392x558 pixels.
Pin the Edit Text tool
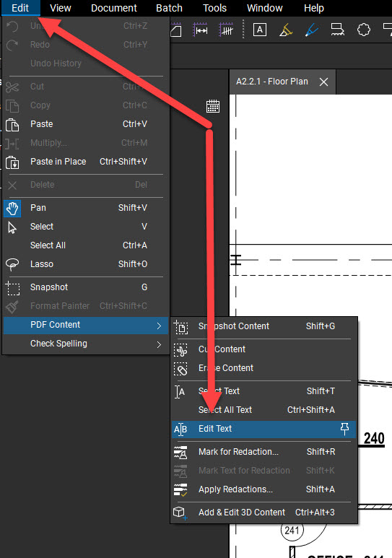click(x=344, y=429)
